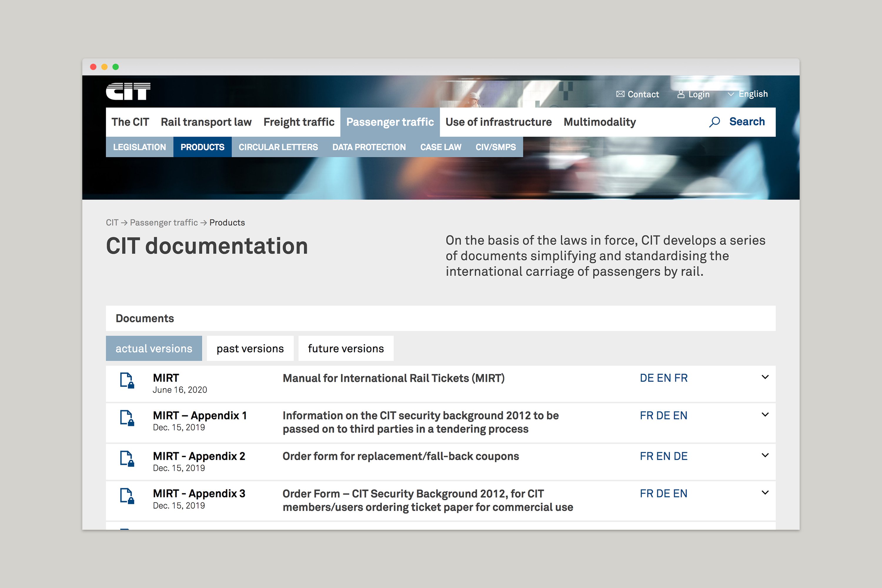Click locked document icon for MIRT Appendix 2
This screenshot has width=882, height=588.
click(127, 458)
